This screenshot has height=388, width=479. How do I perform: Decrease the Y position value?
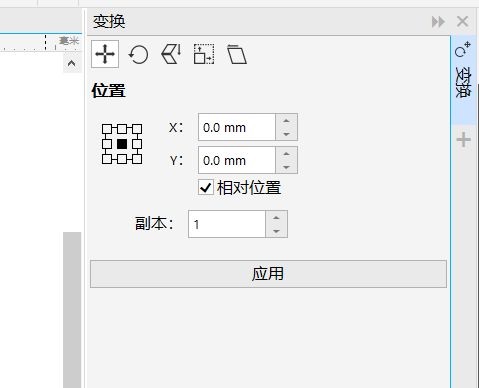pos(286,167)
